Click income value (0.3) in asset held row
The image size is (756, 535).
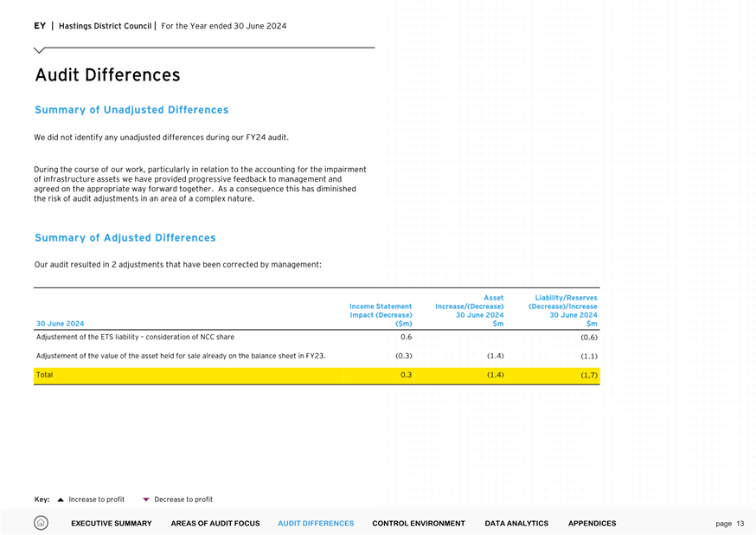(404, 356)
